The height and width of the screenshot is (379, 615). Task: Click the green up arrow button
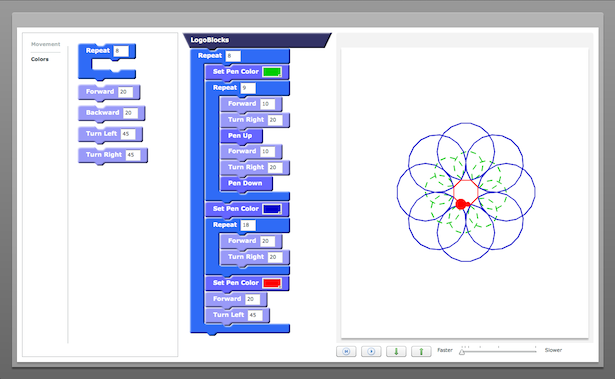click(421, 351)
